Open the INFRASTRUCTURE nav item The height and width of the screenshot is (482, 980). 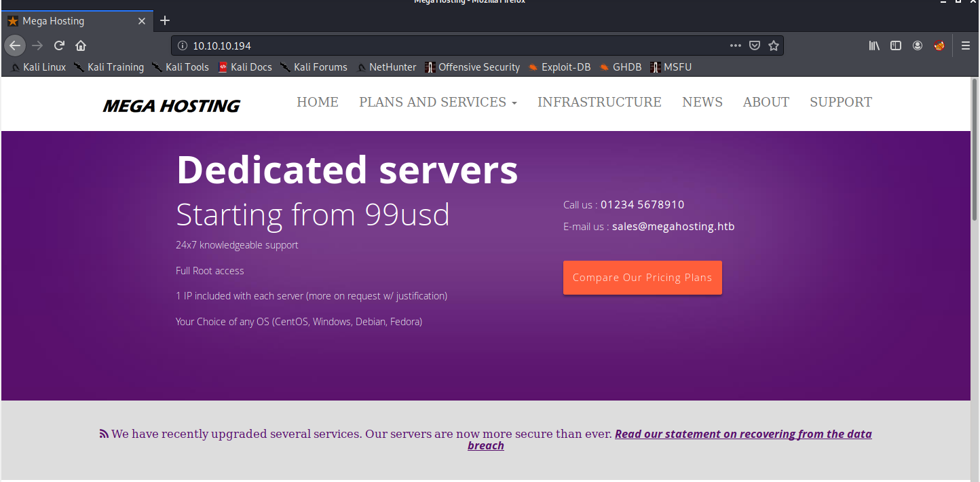(599, 103)
